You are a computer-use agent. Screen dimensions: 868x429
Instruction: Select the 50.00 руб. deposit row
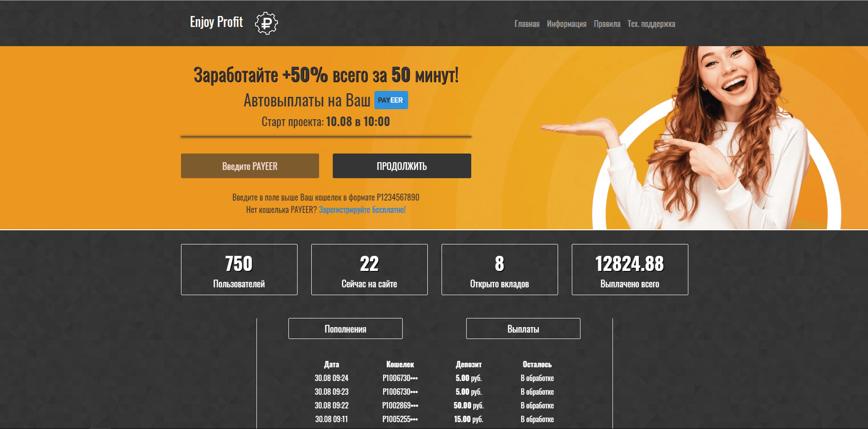[469, 405]
